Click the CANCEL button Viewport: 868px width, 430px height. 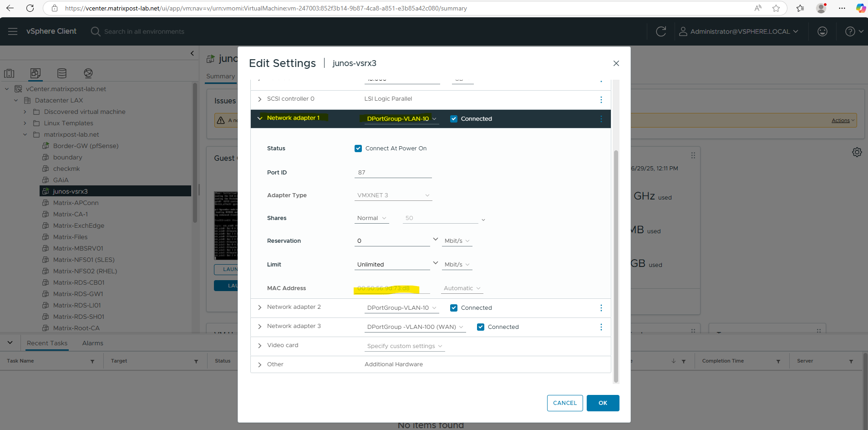pos(565,403)
